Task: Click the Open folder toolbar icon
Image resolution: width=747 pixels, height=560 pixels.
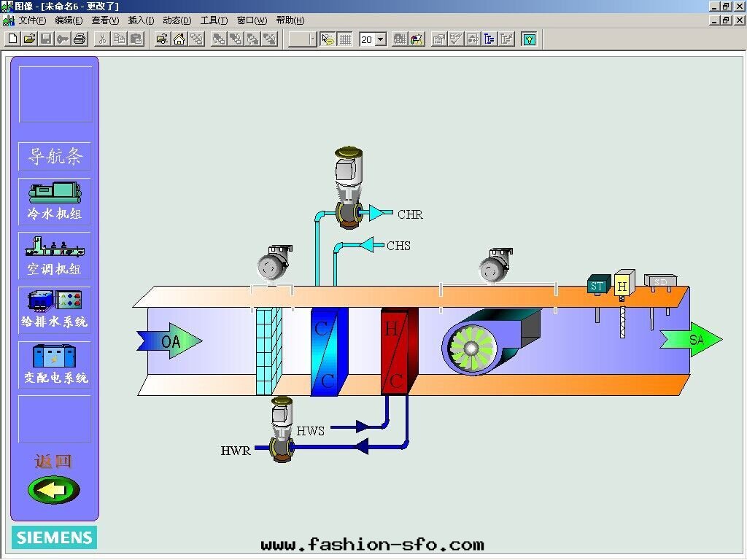Action: (x=29, y=39)
